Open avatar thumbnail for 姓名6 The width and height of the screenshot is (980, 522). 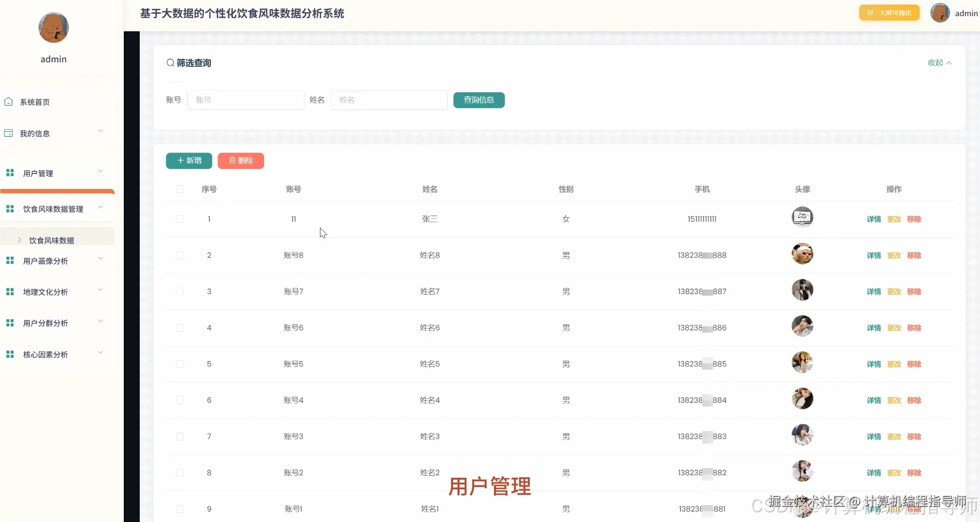802,326
